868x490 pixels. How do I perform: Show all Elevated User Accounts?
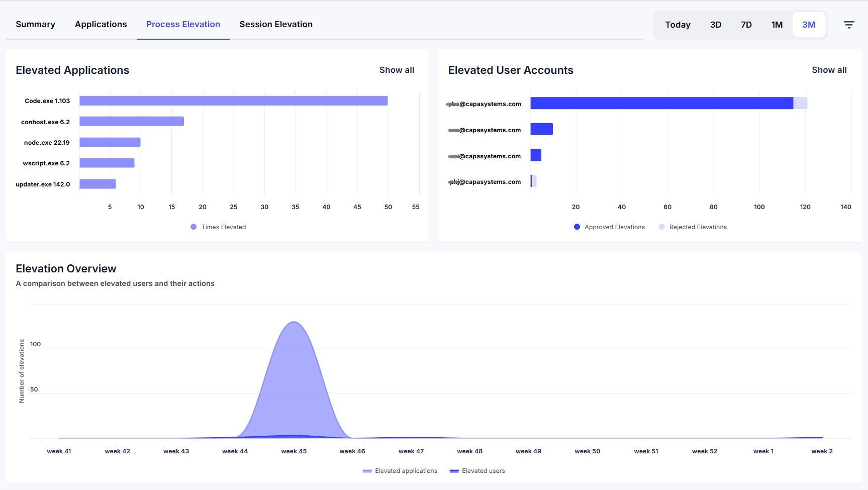click(x=829, y=70)
